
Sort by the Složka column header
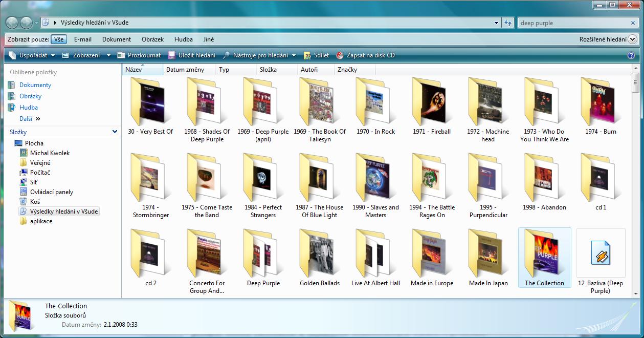[277, 70]
